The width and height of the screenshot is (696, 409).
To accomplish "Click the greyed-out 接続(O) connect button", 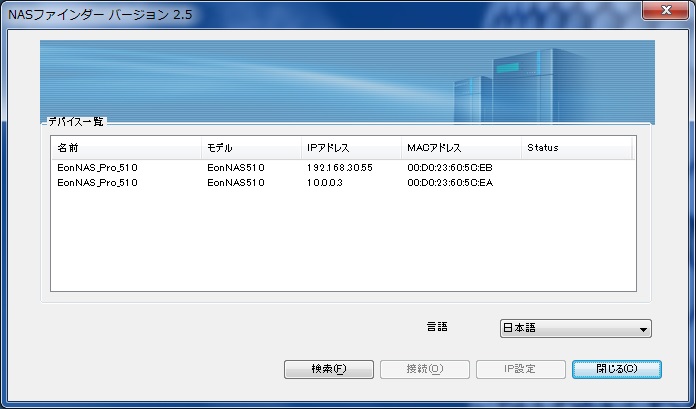I will click(x=424, y=369).
